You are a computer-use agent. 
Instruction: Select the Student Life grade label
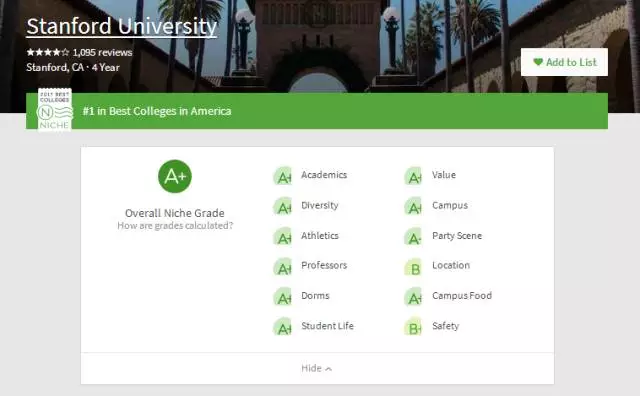tap(327, 326)
